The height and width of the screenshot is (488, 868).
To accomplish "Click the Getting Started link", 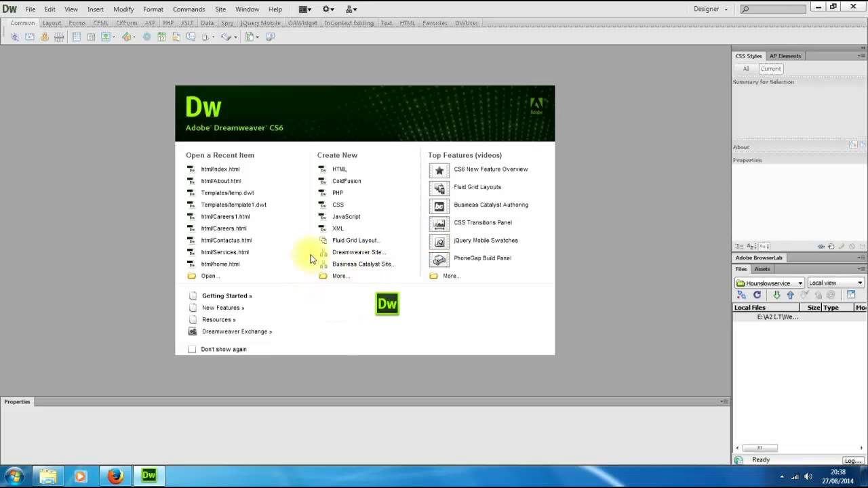I will (226, 296).
